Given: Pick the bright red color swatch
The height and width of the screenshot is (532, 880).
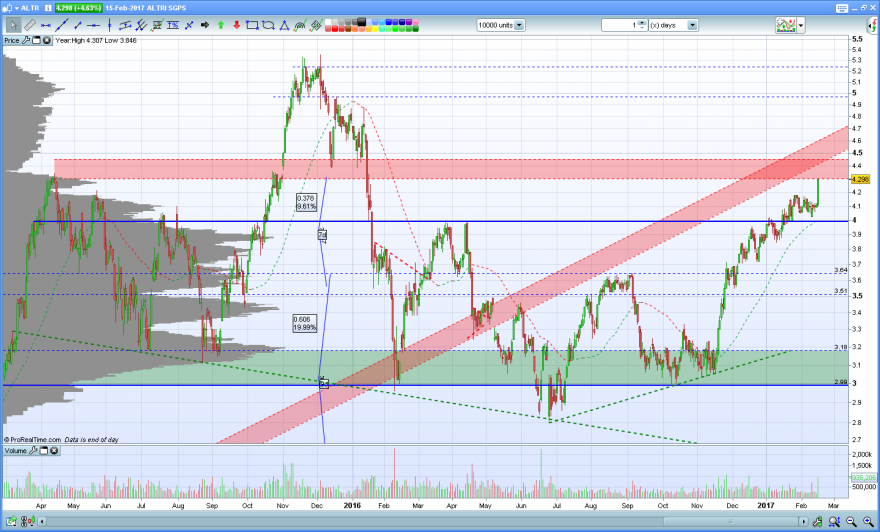Looking at the screenshot, I should pyautogui.click(x=334, y=28).
